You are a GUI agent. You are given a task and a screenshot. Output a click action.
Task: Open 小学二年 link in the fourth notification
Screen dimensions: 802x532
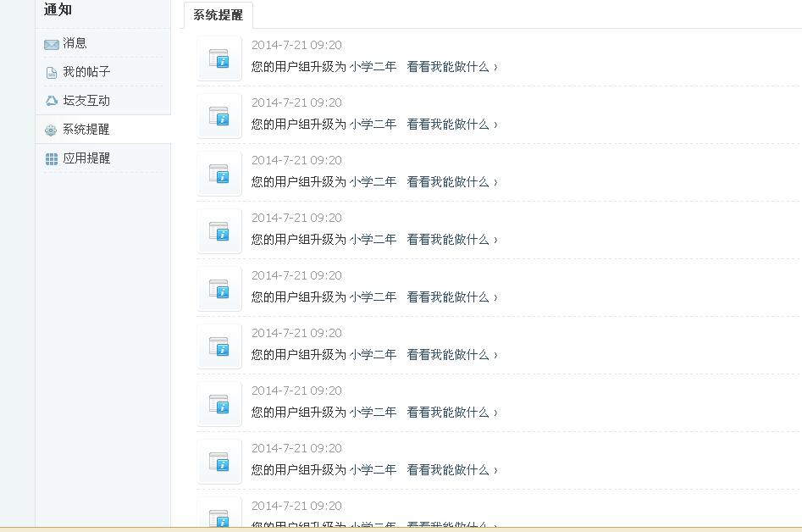[373, 240]
